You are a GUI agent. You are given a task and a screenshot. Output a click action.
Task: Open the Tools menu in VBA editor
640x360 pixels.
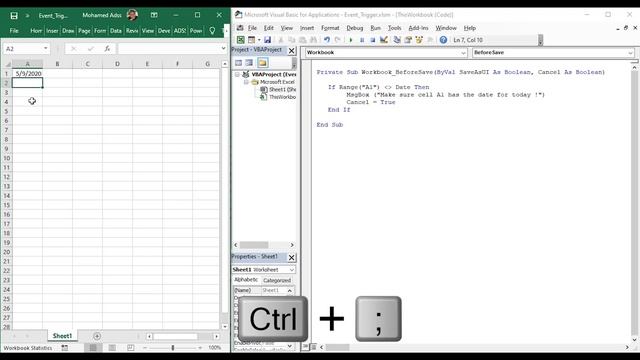click(x=394, y=28)
